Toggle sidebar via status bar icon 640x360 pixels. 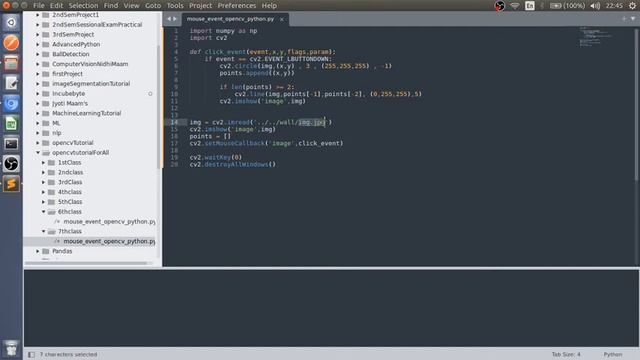(31, 354)
